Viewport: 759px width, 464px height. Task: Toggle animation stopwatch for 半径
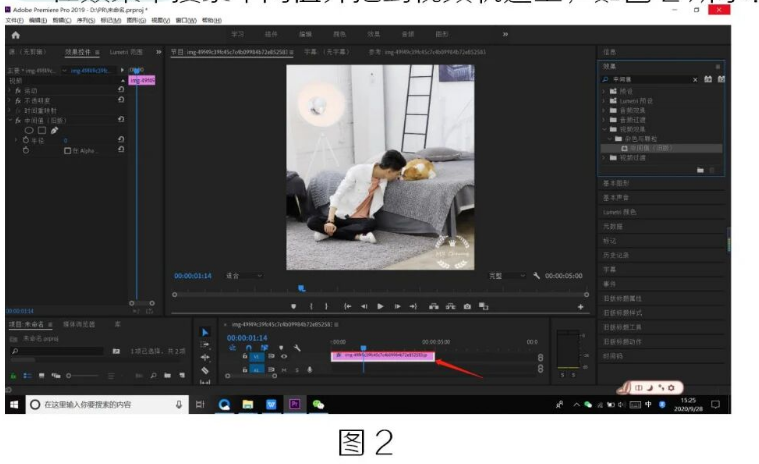[26, 140]
